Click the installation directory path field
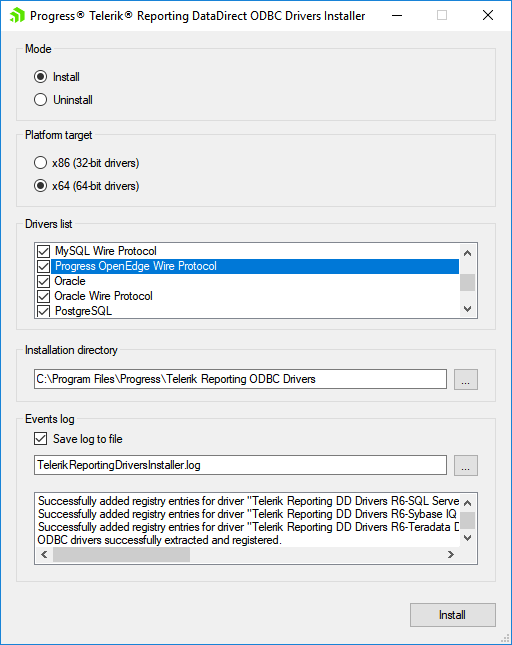Image resolution: width=512 pixels, height=645 pixels. [x=241, y=379]
